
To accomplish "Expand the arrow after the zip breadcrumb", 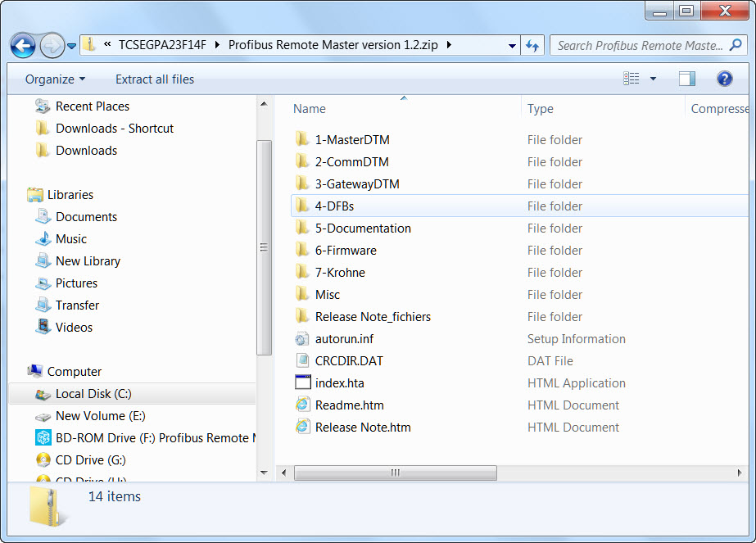I will 449,45.
